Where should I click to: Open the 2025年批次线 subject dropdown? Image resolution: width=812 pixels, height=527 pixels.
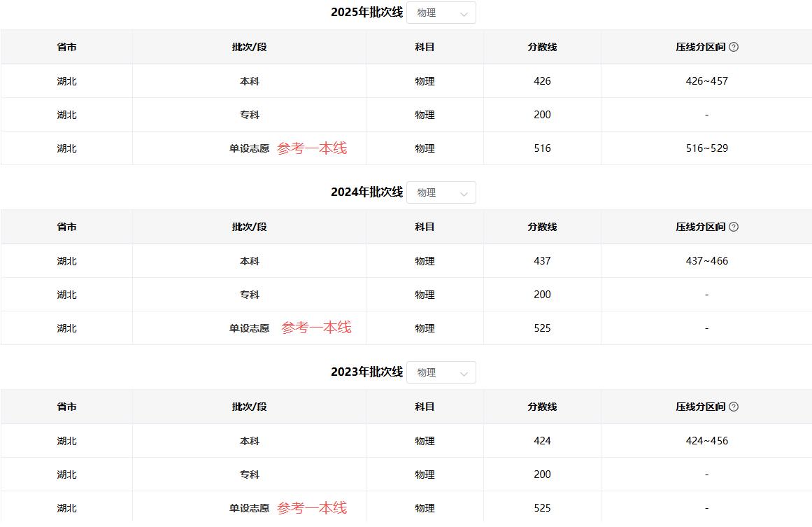[441, 13]
